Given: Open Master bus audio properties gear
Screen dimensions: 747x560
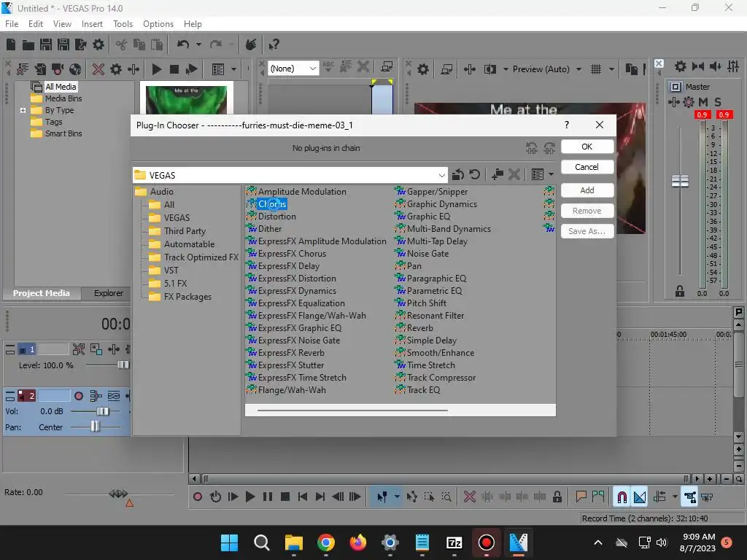Looking at the screenshot, I should click(681, 66).
